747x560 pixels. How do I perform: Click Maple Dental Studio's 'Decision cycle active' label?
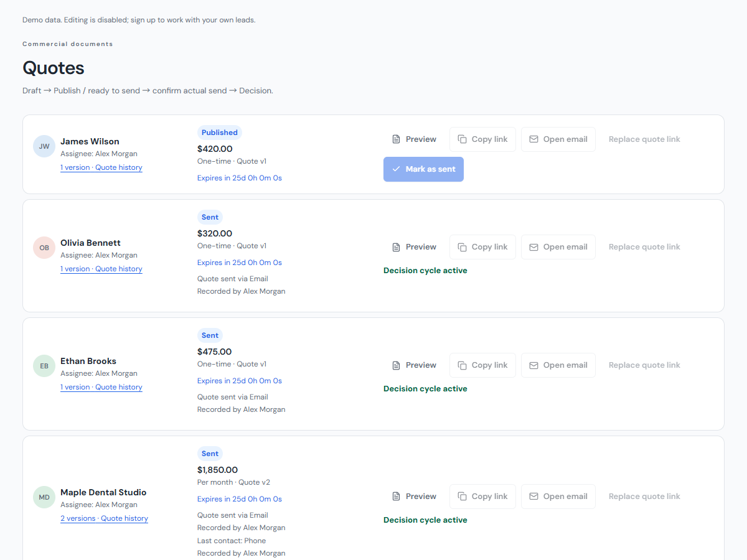point(425,520)
